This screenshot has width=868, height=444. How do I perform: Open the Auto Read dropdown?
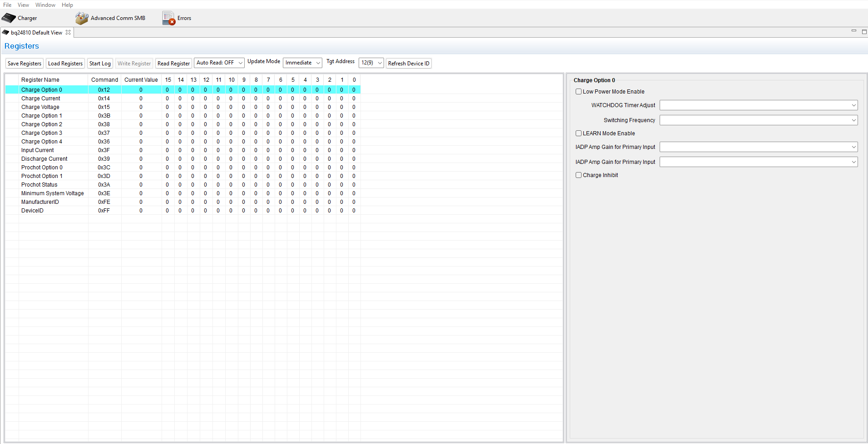pyautogui.click(x=219, y=63)
